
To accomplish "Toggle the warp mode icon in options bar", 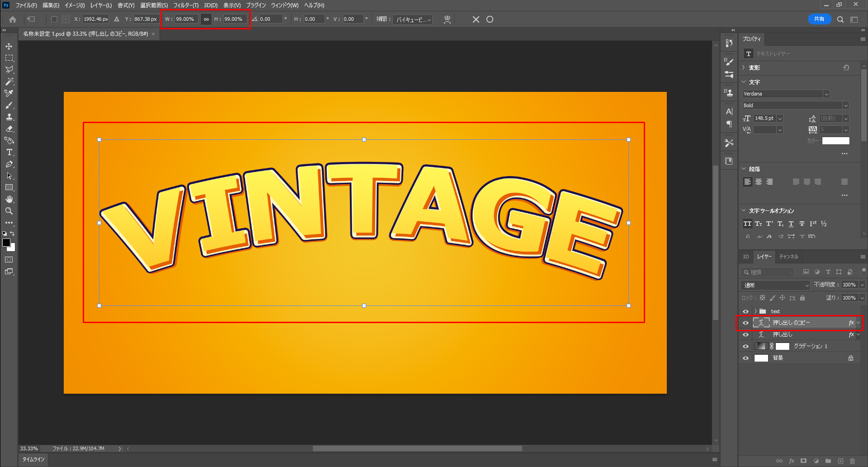I will [x=447, y=19].
